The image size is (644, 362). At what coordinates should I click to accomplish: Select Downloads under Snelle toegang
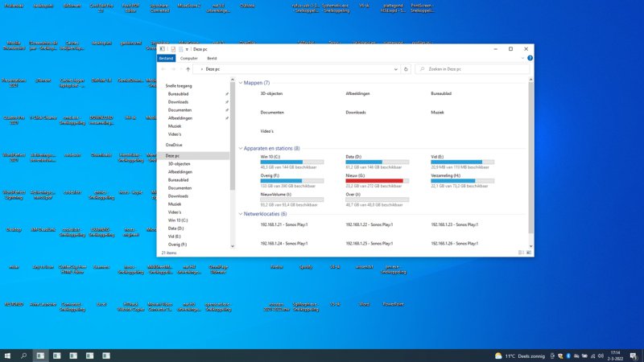pyautogui.click(x=178, y=102)
